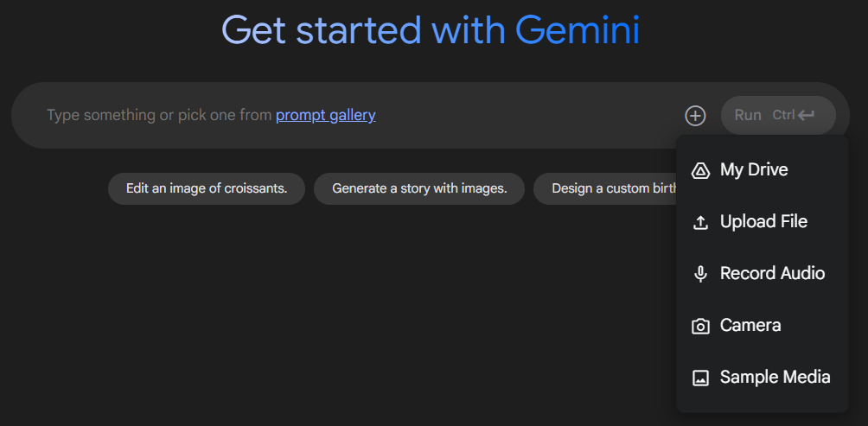Click the camera icon
The width and height of the screenshot is (868, 426).
(700, 326)
